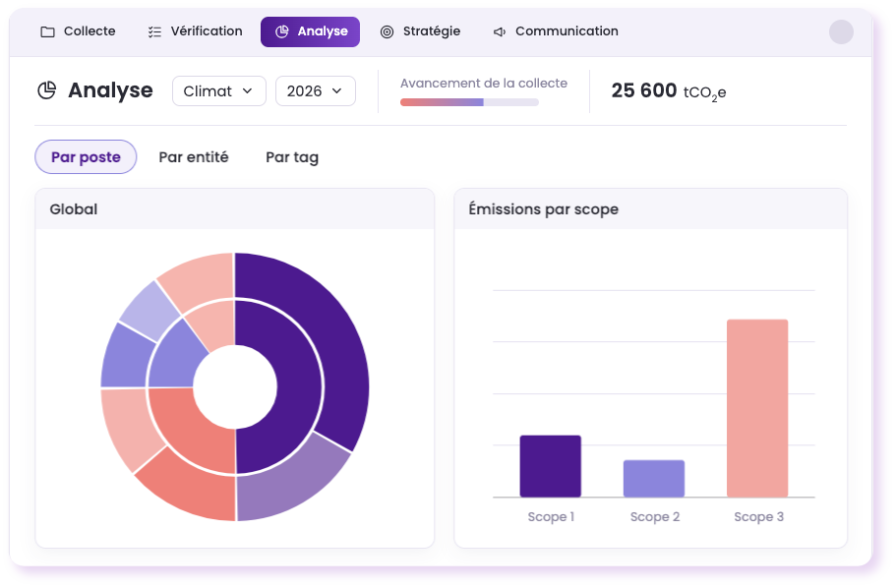This screenshot has width=895, height=588.
Task: Click the target icon beside Stratégie
Action: 387,32
